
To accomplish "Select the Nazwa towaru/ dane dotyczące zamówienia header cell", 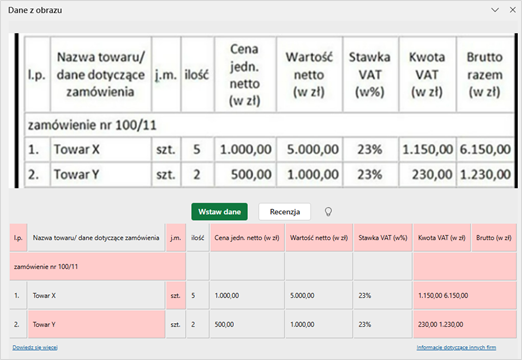I will (x=96, y=238).
